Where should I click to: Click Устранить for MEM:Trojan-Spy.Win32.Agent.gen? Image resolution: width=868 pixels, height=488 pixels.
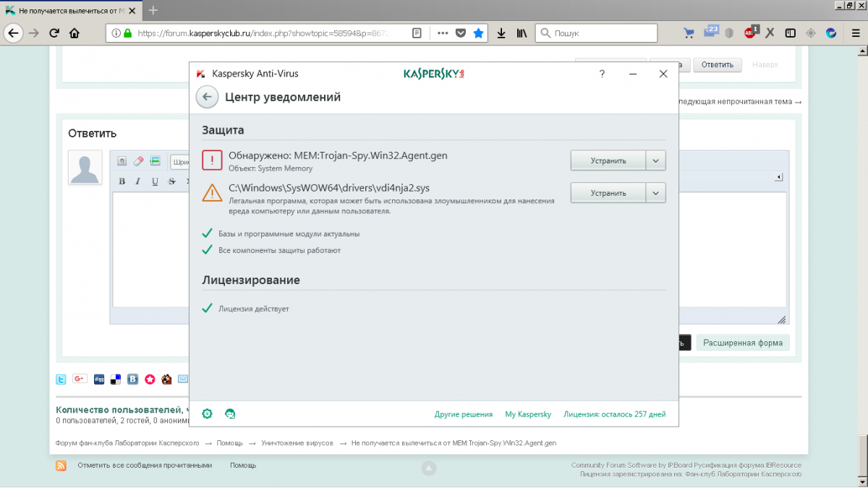[608, 160]
